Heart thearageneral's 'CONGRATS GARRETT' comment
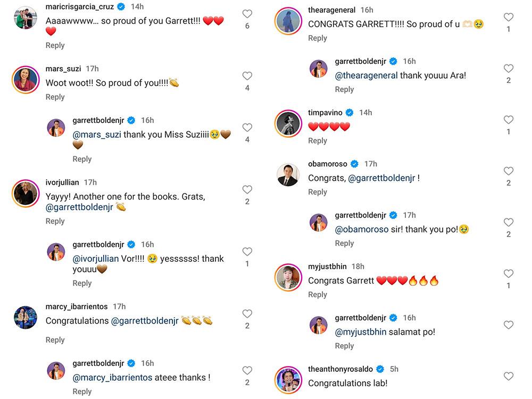This screenshot has height=399, width=532. [509, 18]
